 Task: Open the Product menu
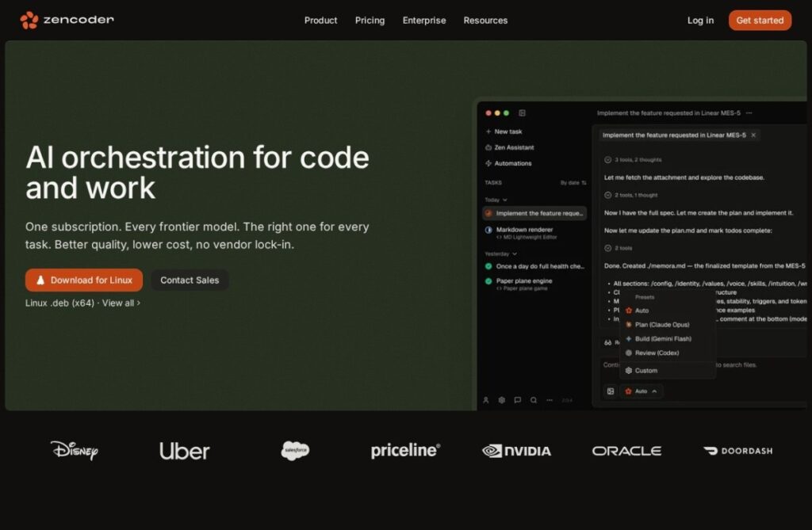tap(320, 20)
